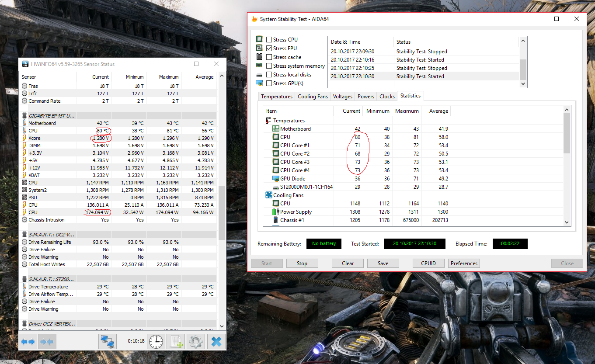Screen dimensions: 595x364
Task: Click the AIDA64 flame icon in title bar
Action: click(x=254, y=19)
